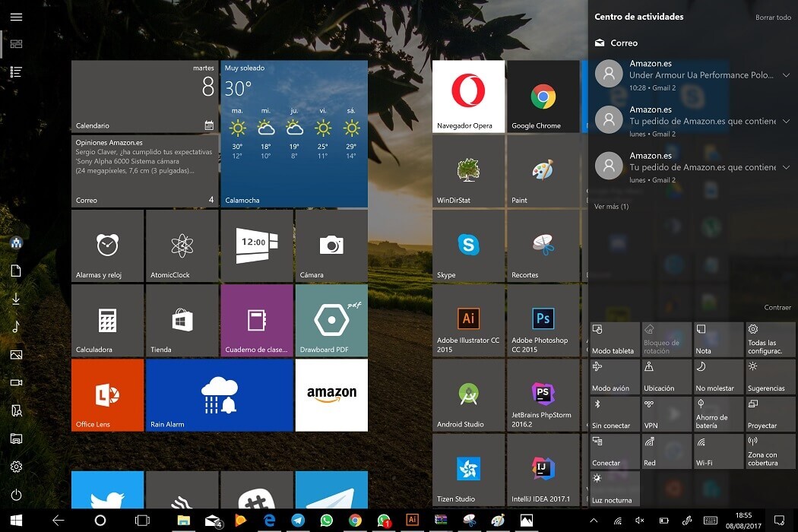
Task: Open Task View from the taskbar
Action: tap(142, 520)
